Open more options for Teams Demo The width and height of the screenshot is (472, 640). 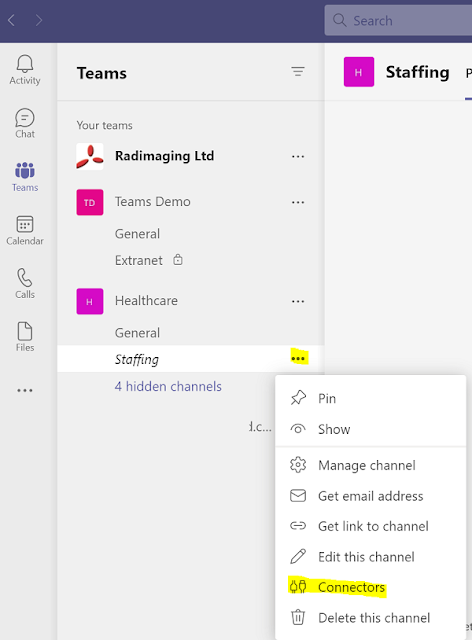(x=298, y=202)
